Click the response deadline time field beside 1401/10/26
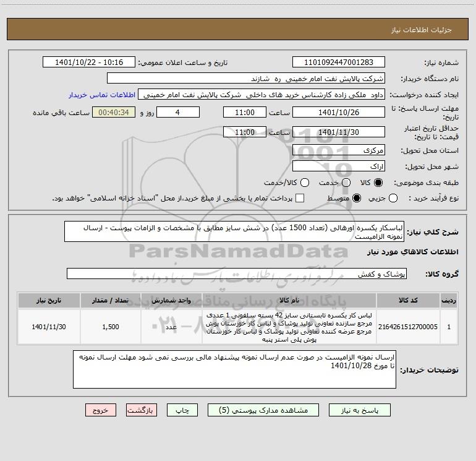 pos(245,113)
